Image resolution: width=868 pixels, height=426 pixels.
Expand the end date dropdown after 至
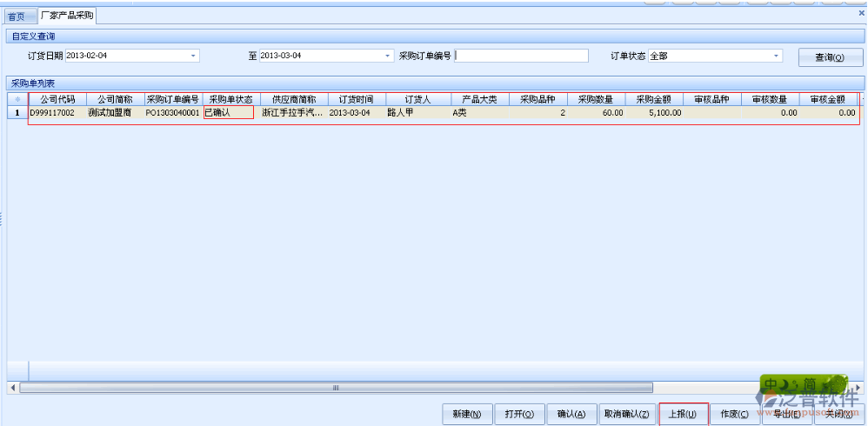388,56
